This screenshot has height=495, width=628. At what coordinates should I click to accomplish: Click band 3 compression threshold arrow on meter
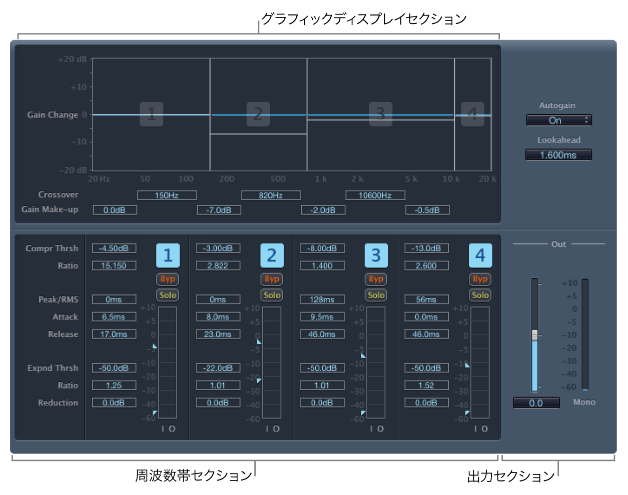pyautogui.click(x=363, y=356)
